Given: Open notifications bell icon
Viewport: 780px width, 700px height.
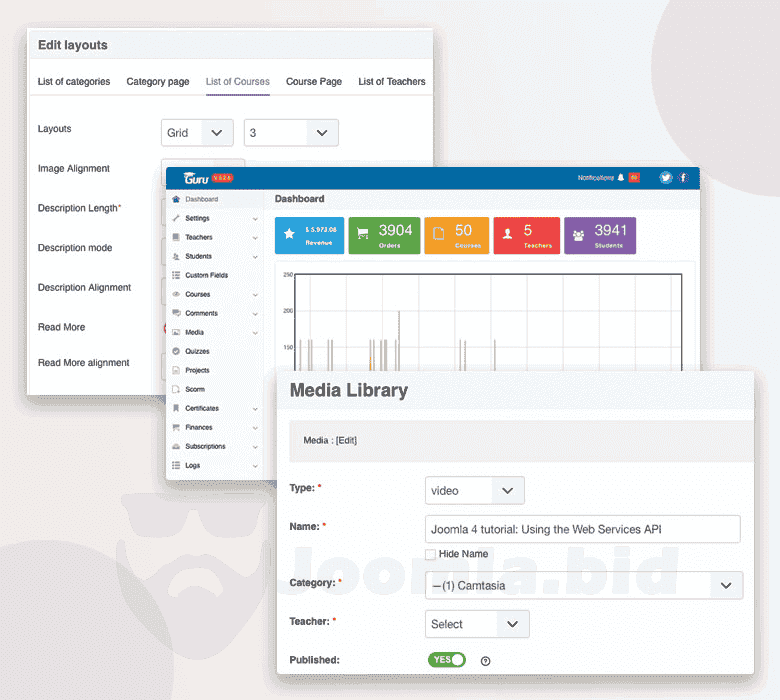Looking at the screenshot, I should pos(621,178).
